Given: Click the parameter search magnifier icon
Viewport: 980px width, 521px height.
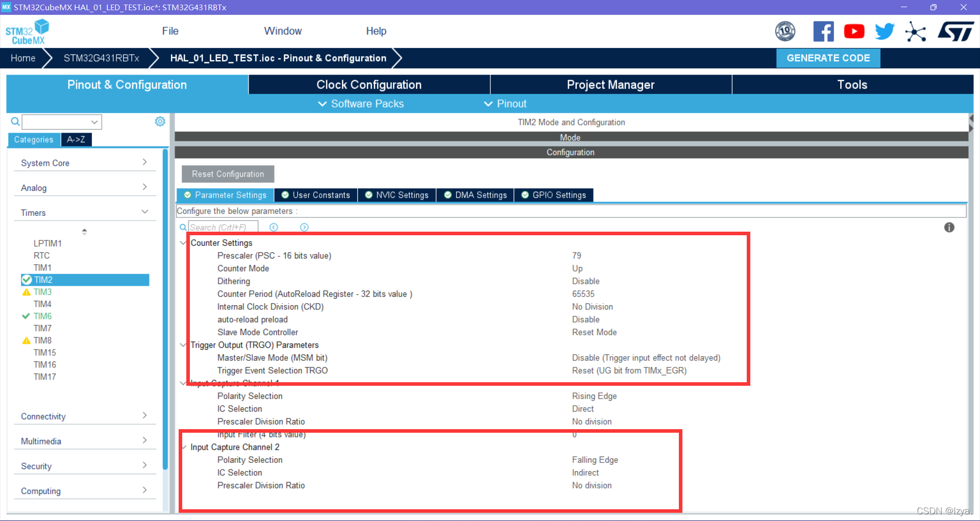Looking at the screenshot, I should click(183, 228).
